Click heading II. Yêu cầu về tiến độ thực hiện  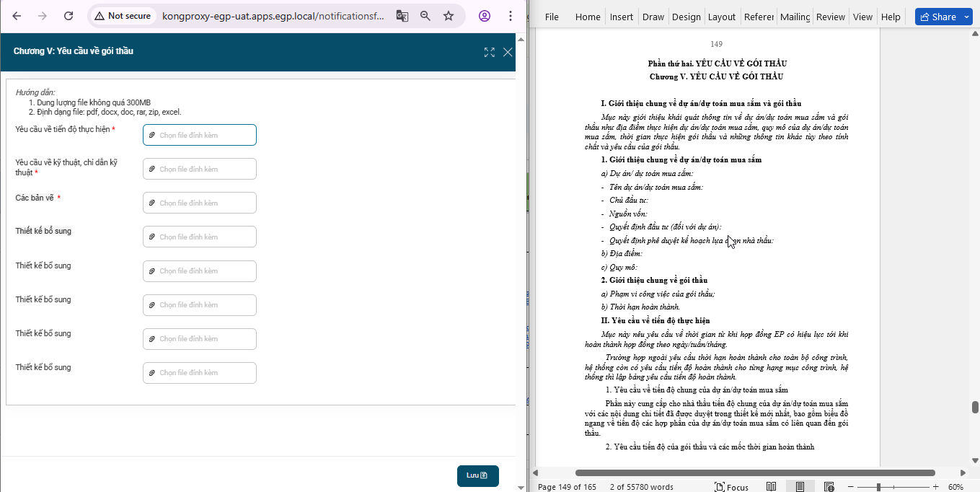pyautogui.click(x=655, y=320)
